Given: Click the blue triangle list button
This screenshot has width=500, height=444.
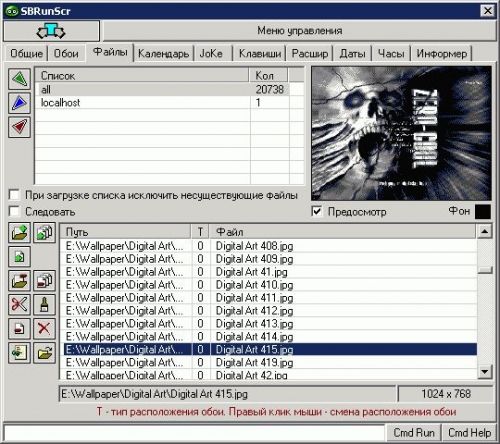Looking at the screenshot, I should 19,103.
